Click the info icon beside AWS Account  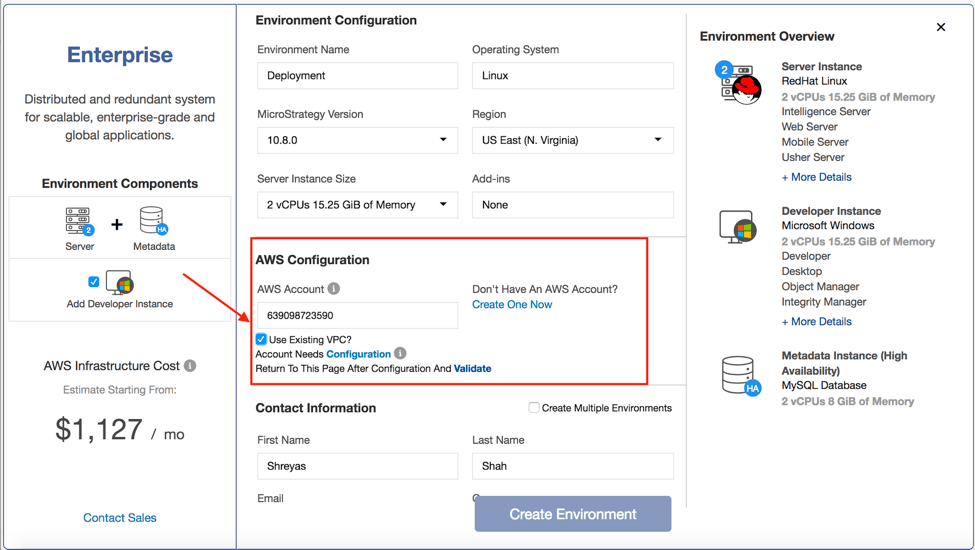tap(334, 289)
